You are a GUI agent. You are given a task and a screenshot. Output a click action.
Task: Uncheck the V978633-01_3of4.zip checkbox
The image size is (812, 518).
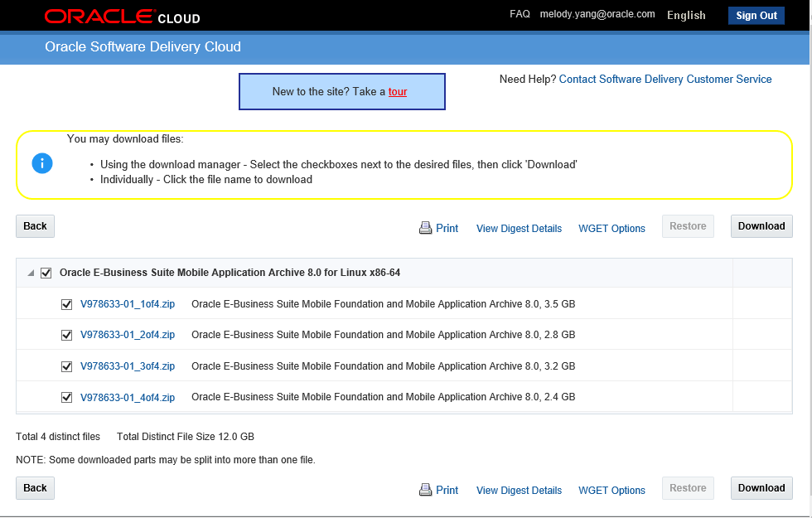tap(66, 366)
